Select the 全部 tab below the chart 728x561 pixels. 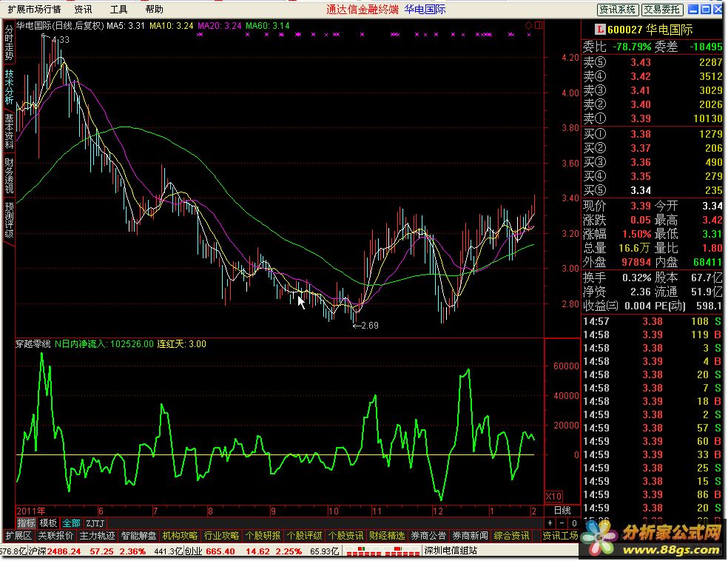point(72,523)
